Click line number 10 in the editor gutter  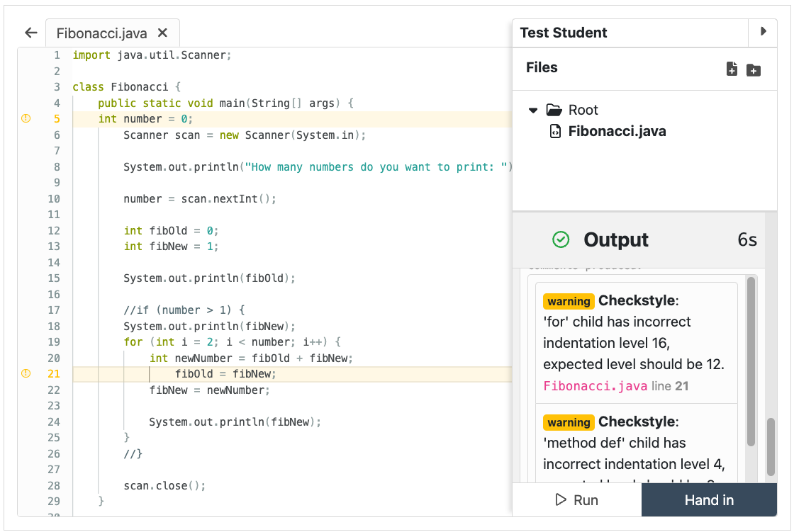point(53,198)
